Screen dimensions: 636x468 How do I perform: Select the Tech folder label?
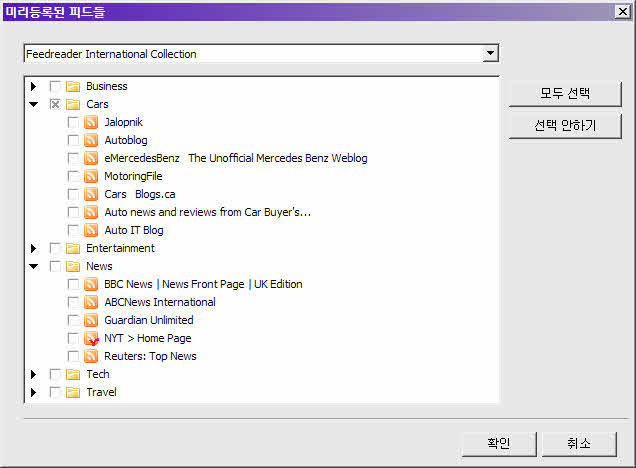[x=98, y=374]
